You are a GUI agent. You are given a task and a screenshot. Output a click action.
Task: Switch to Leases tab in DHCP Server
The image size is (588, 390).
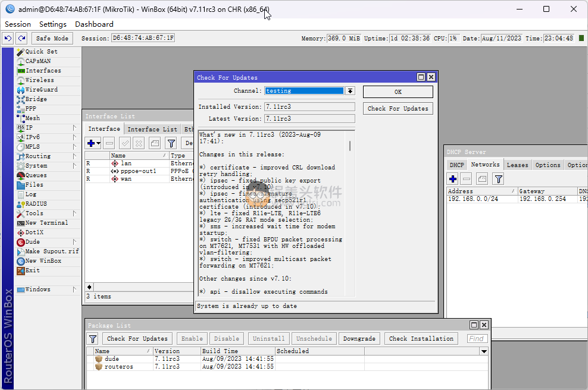click(x=518, y=165)
